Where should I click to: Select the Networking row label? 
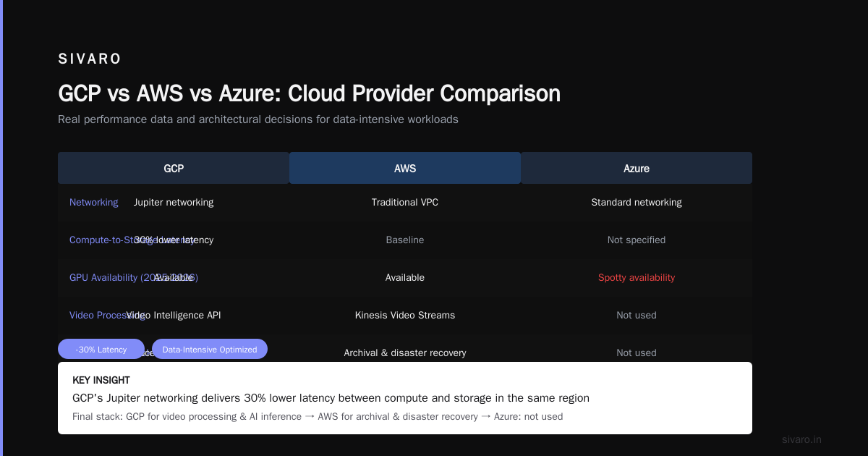coord(94,203)
